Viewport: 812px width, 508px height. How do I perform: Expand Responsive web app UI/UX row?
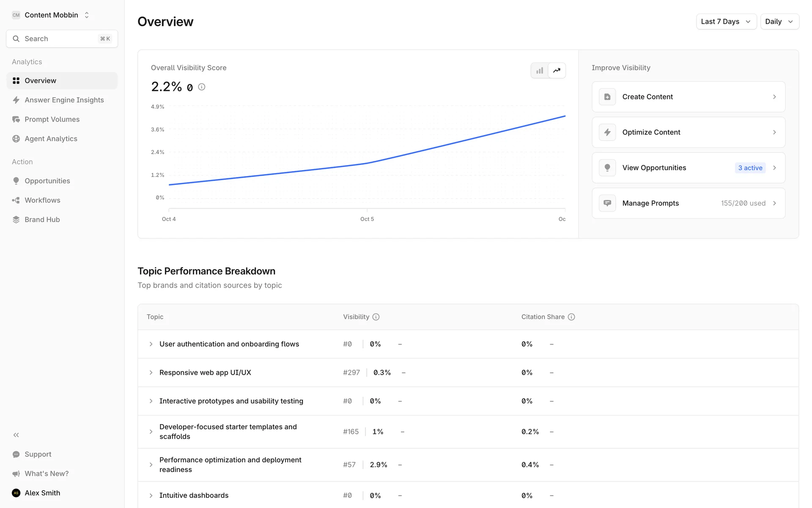pos(151,373)
